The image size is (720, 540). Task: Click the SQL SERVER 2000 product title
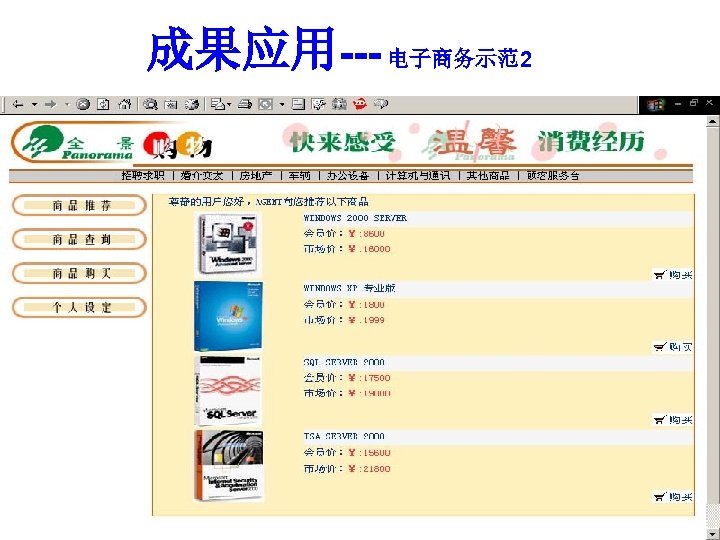pyautogui.click(x=344, y=362)
